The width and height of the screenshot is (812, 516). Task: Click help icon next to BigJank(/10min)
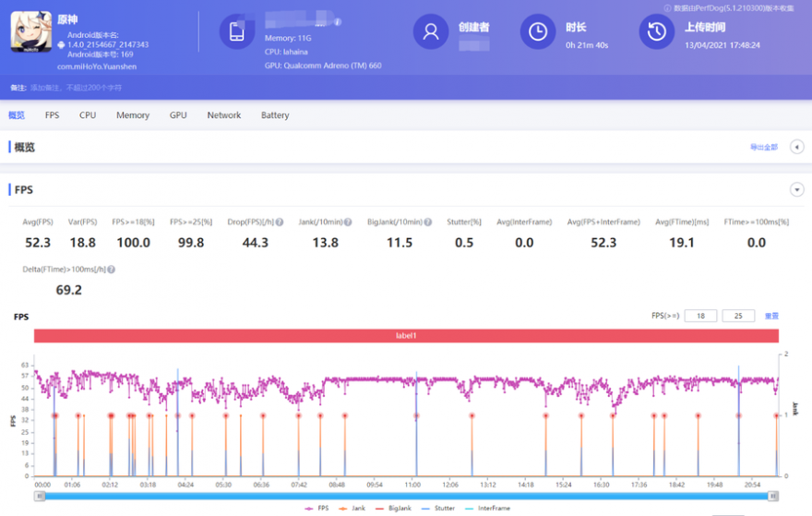click(x=430, y=222)
